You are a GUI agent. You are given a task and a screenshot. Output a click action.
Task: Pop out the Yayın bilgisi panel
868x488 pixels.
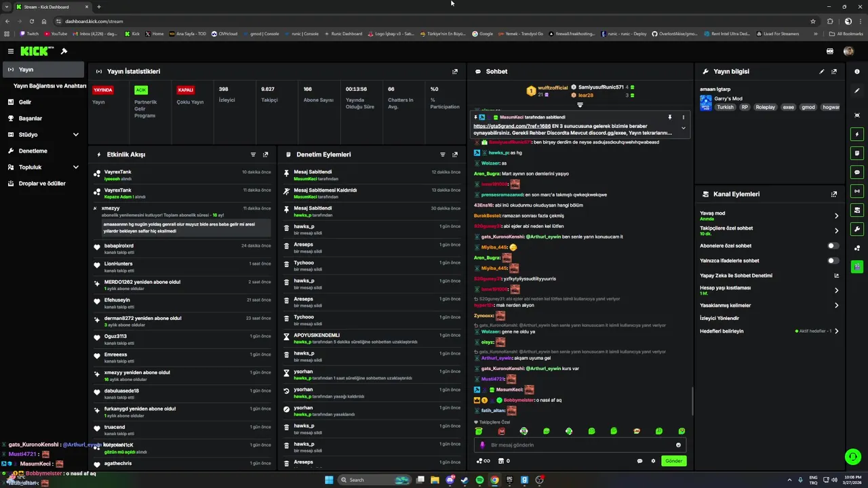click(x=834, y=71)
